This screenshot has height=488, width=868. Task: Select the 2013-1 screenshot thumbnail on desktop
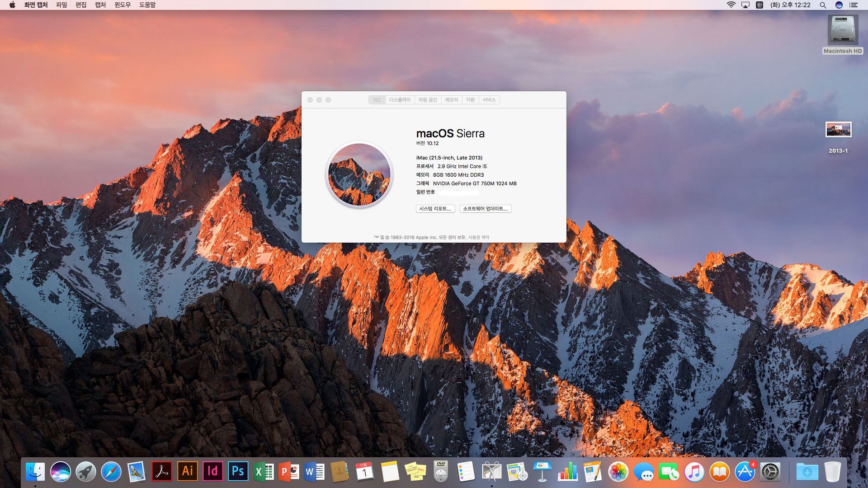[x=838, y=130]
